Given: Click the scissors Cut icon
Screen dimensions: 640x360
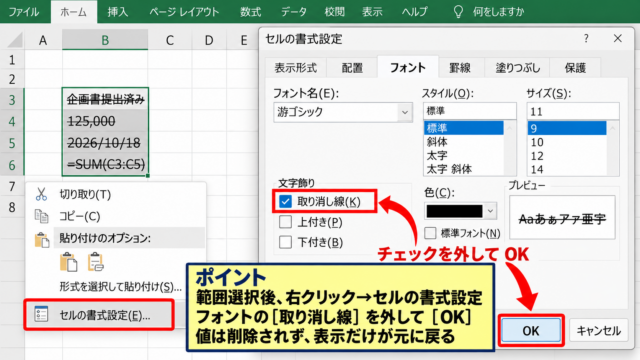Looking at the screenshot, I should 41,194.
